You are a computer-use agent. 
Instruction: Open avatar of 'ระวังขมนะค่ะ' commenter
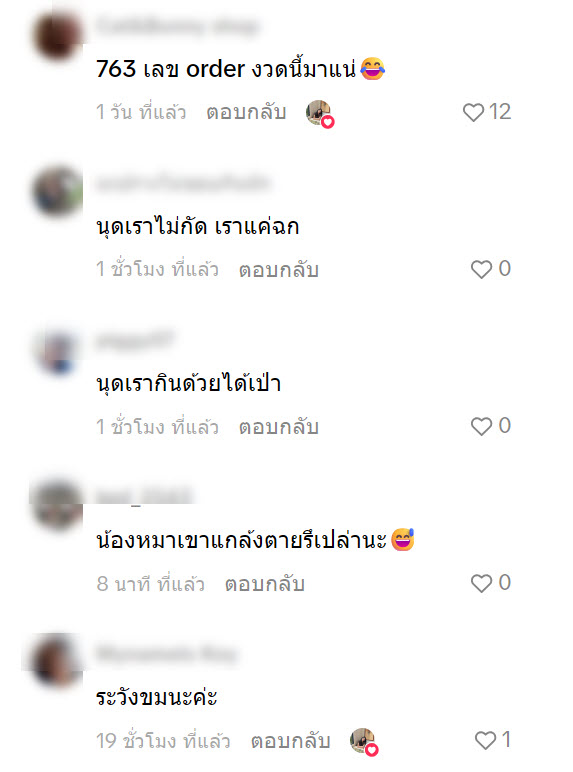[58, 661]
